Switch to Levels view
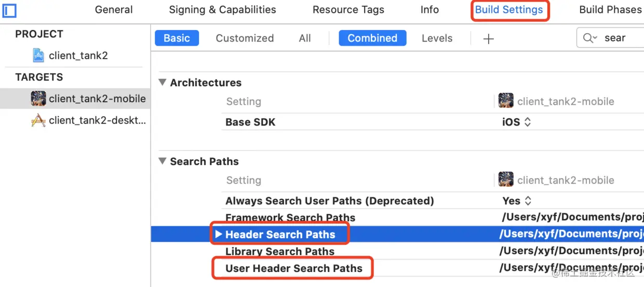 coord(437,38)
